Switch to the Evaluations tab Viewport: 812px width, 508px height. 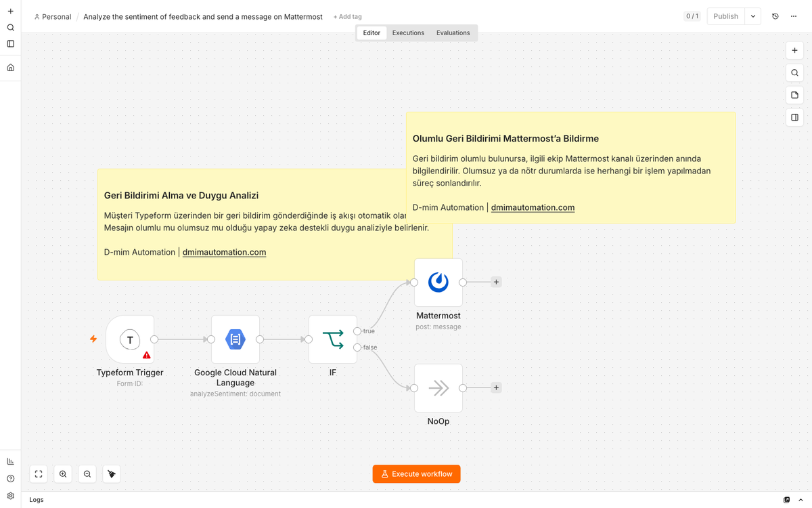pyautogui.click(x=453, y=33)
